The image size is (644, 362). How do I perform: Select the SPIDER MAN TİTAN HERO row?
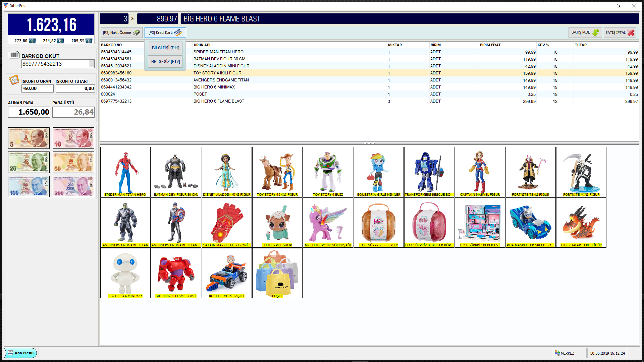(369, 52)
